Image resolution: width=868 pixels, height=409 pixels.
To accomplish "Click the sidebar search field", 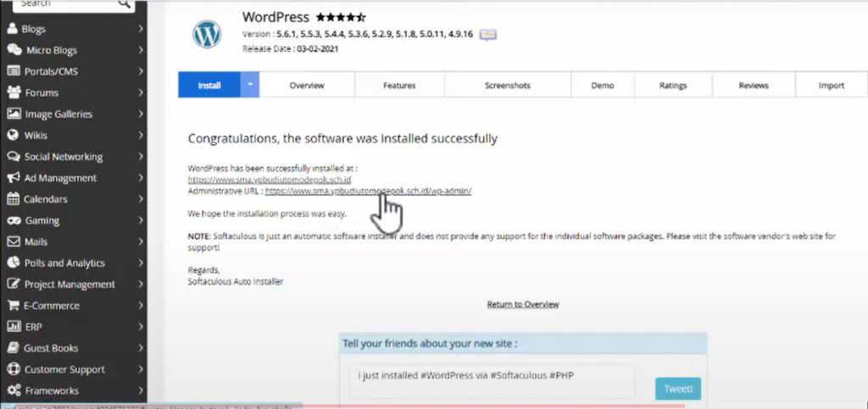I will [x=74, y=4].
